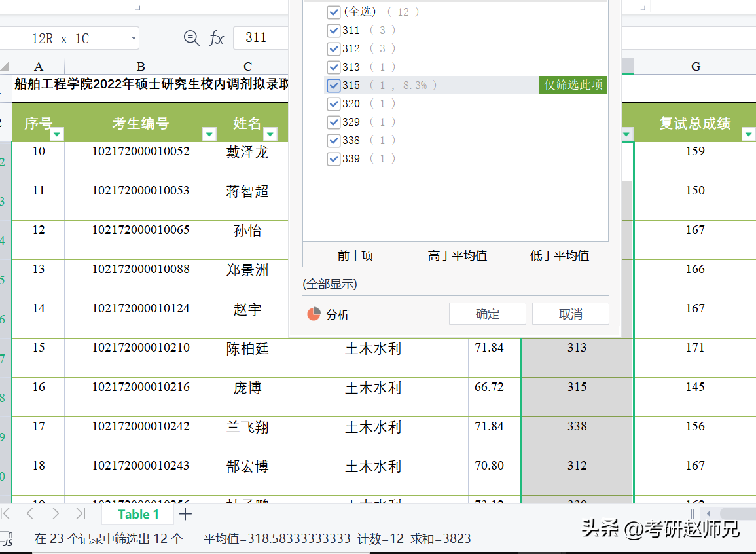This screenshot has height=554, width=756.
Task: Select cell with name 孙怡
Action: [x=247, y=240]
